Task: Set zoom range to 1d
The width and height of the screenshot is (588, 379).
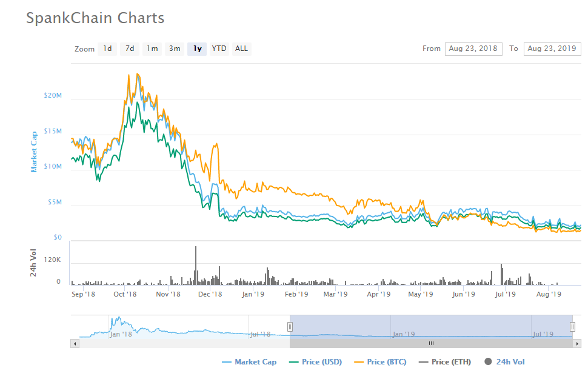Action: (107, 49)
